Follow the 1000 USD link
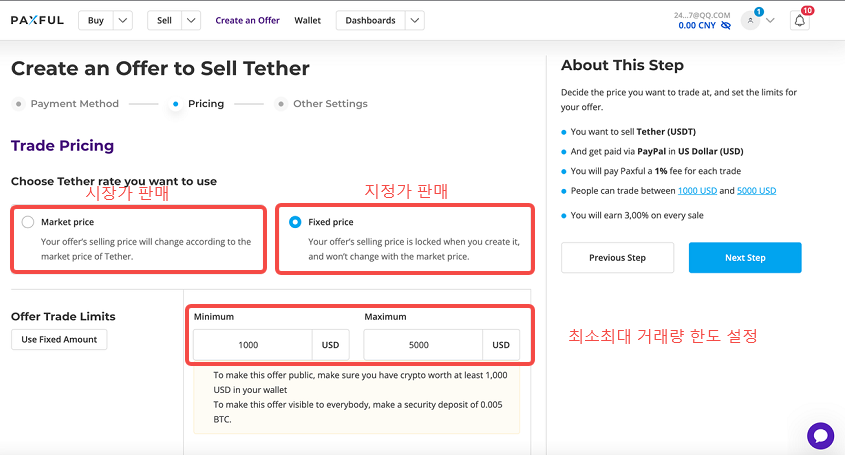845x455 pixels. 697,191
